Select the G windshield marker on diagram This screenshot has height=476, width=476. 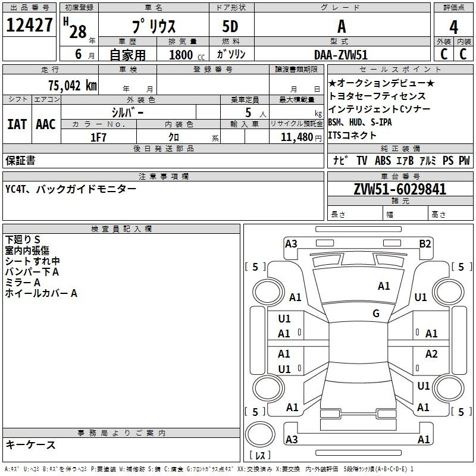[x=376, y=314]
